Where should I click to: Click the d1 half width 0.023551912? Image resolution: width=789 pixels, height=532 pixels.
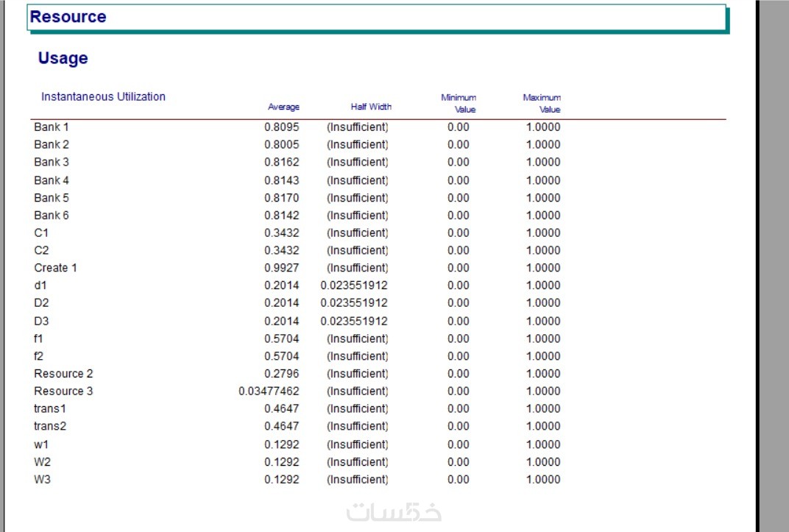(x=354, y=285)
